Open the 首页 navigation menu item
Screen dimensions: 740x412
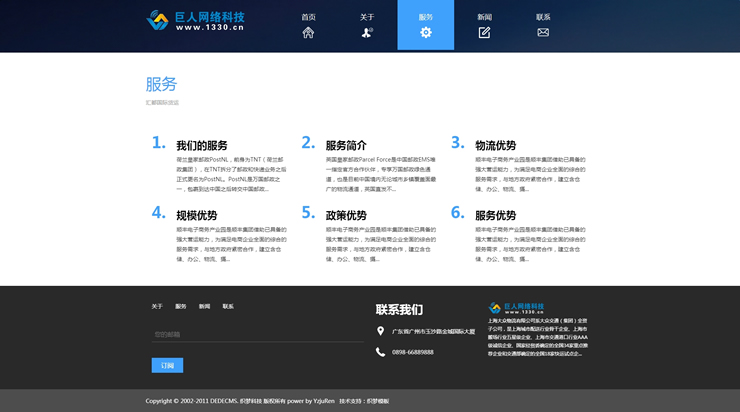[x=308, y=17]
